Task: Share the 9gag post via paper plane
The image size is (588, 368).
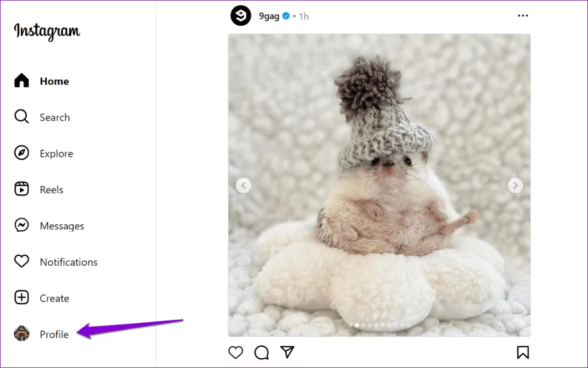Action: pos(287,352)
